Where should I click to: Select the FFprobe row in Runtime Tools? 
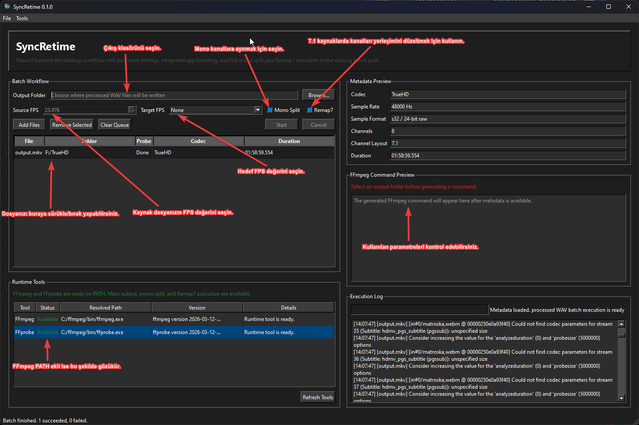[174, 333]
